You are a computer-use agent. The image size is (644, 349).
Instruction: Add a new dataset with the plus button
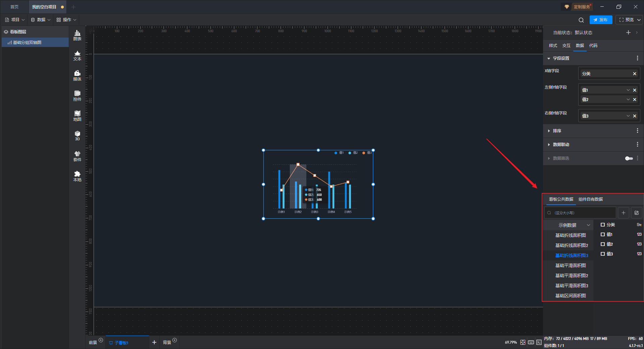click(624, 213)
